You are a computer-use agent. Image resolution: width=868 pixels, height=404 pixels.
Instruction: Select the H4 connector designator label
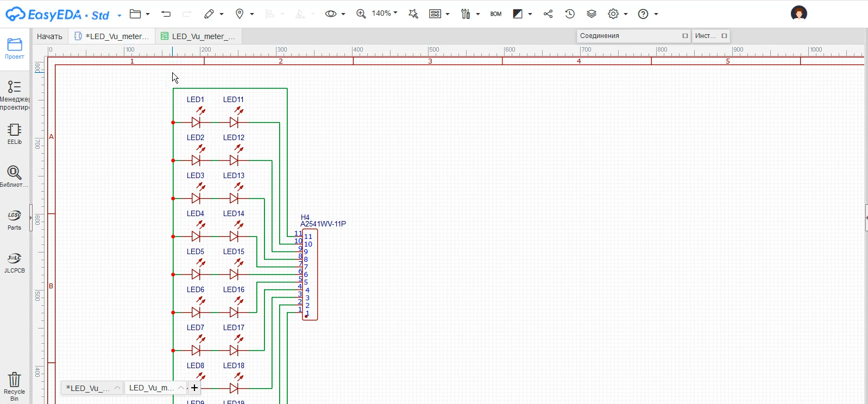305,217
